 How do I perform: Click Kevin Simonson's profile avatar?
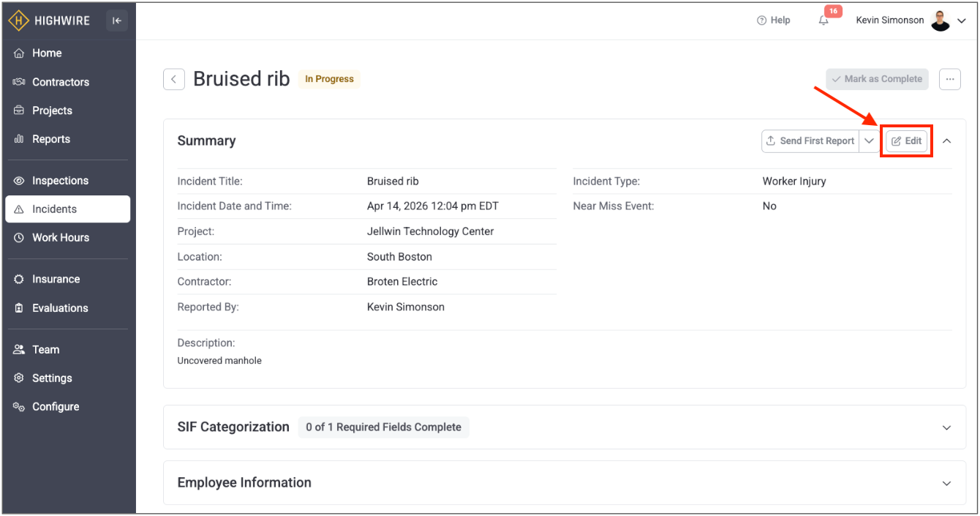[x=941, y=20]
